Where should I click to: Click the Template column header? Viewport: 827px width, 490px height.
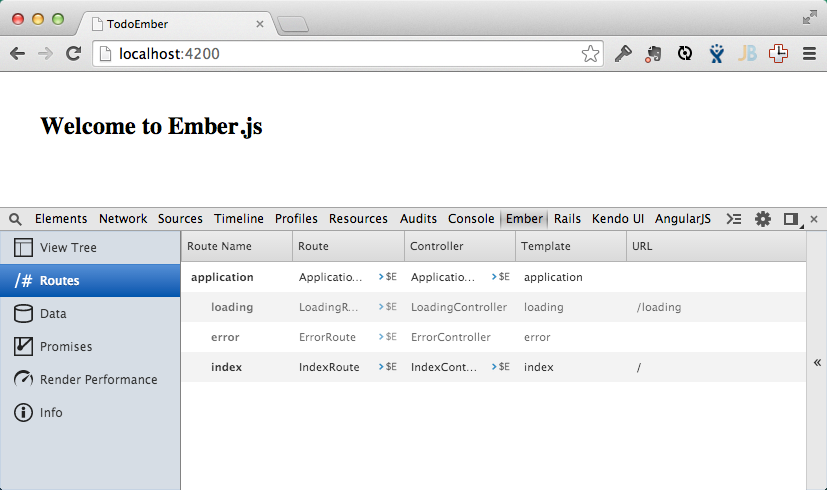[571, 246]
